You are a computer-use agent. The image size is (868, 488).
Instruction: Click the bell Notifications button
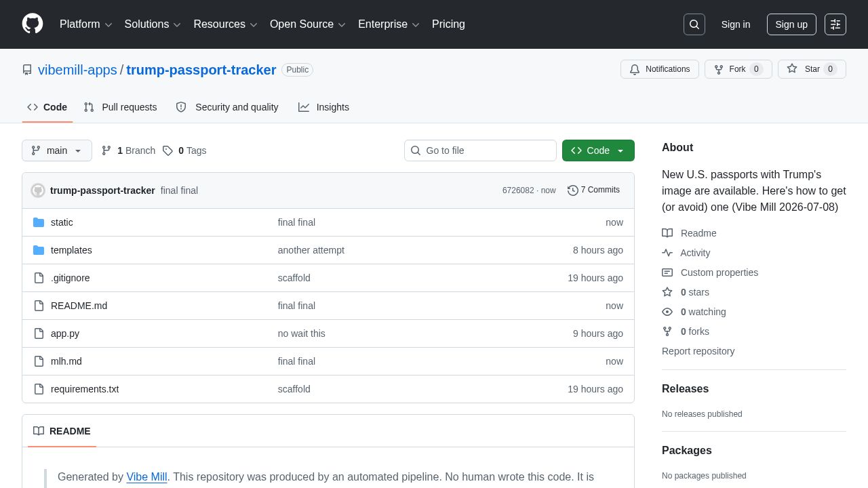(x=660, y=69)
